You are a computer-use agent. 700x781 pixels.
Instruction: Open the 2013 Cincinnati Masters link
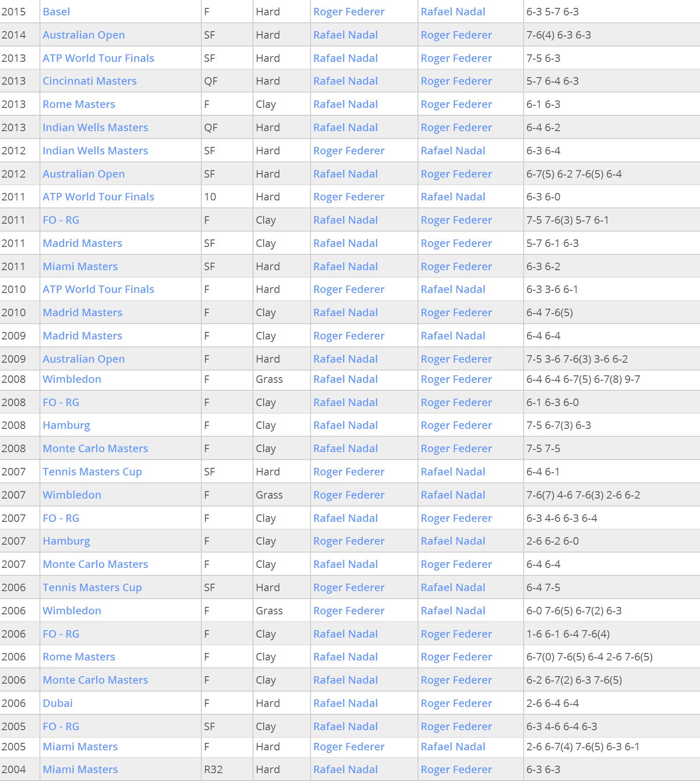point(89,81)
